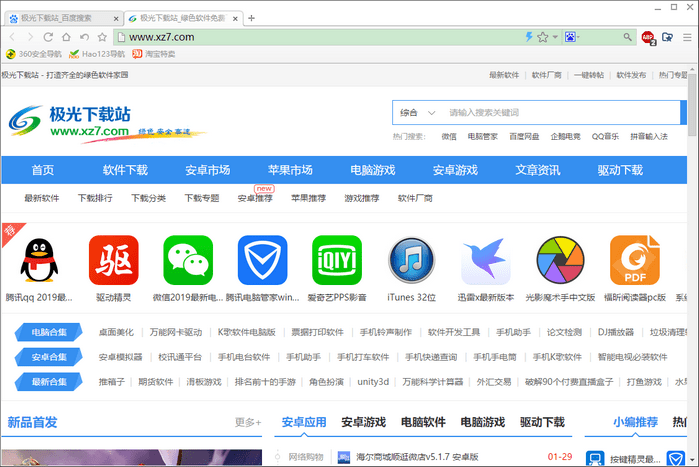Click 安卓模拟器 collection link
This screenshot has height=467, width=699.
(120, 357)
